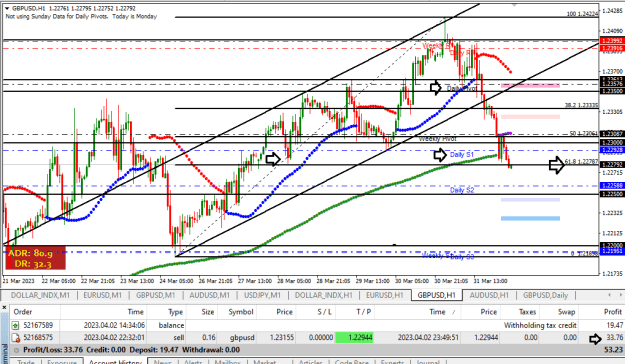Click the 'Daily Pivot' label on chart
This screenshot has height=364, width=625.
[x=462, y=89]
